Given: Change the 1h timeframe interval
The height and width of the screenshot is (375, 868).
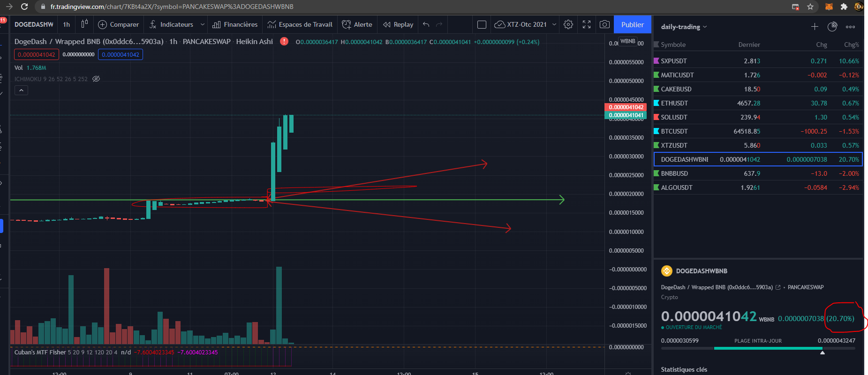Looking at the screenshot, I should [67, 24].
